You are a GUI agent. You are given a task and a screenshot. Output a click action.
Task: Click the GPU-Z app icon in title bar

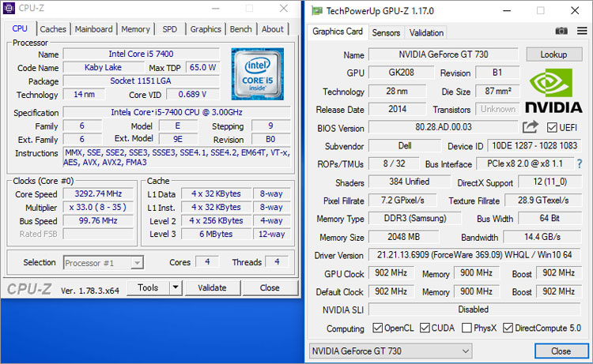317,11
